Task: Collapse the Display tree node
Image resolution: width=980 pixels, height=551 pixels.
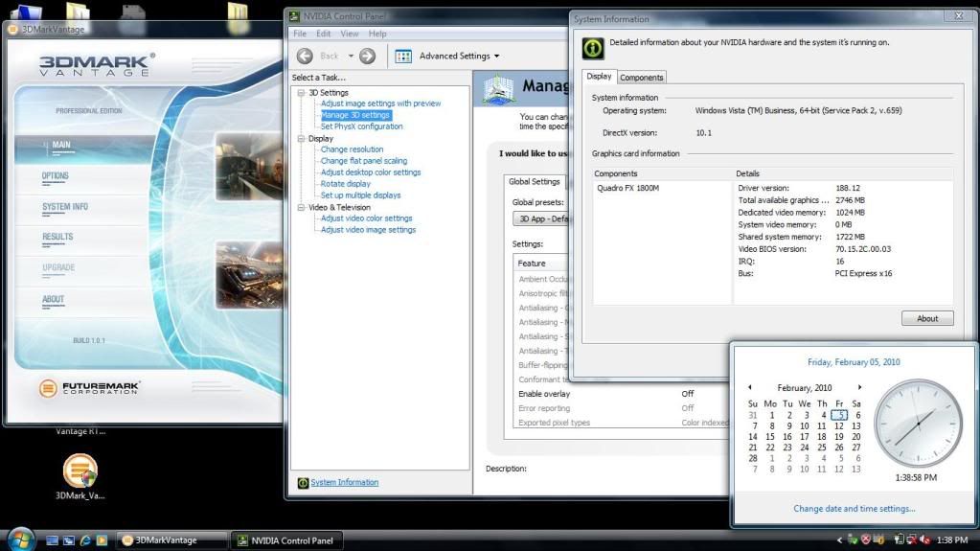Action: click(x=301, y=138)
